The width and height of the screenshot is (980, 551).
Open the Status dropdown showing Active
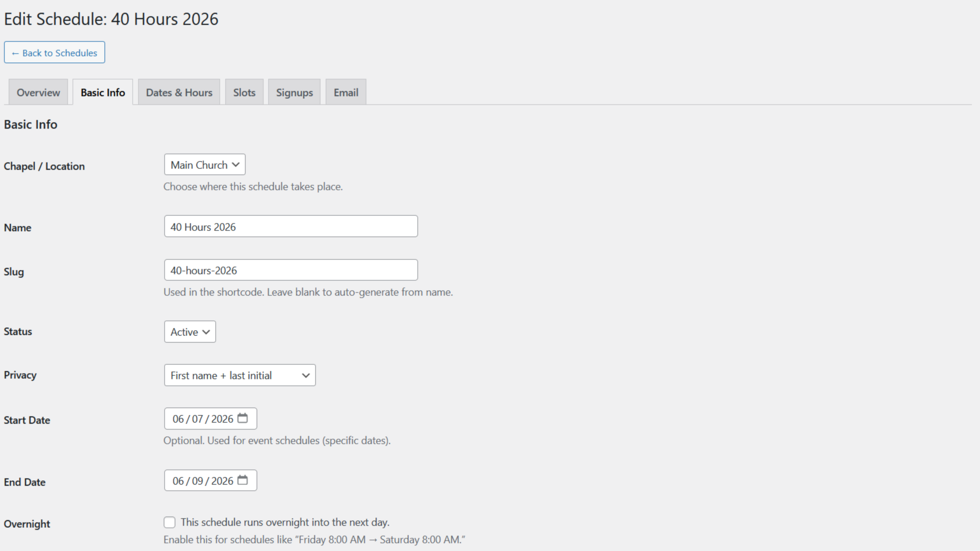coord(190,332)
